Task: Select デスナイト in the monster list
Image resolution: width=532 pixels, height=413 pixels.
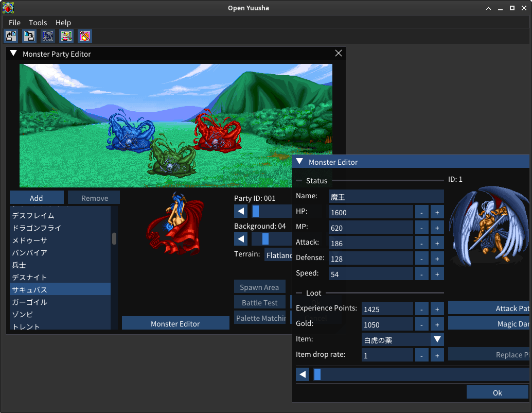Action: pos(60,277)
